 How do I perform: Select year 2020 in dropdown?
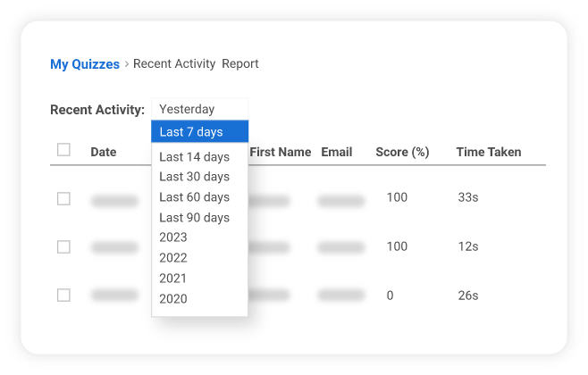click(x=173, y=299)
